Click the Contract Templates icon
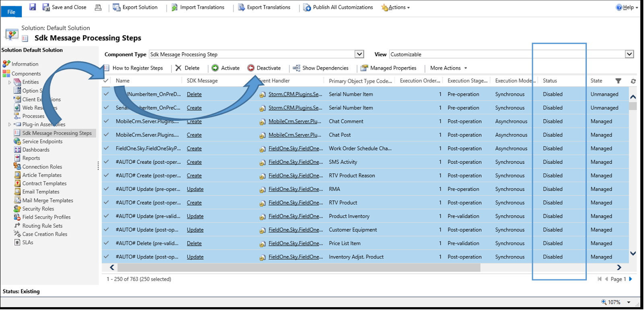 pyautogui.click(x=17, y=183)
